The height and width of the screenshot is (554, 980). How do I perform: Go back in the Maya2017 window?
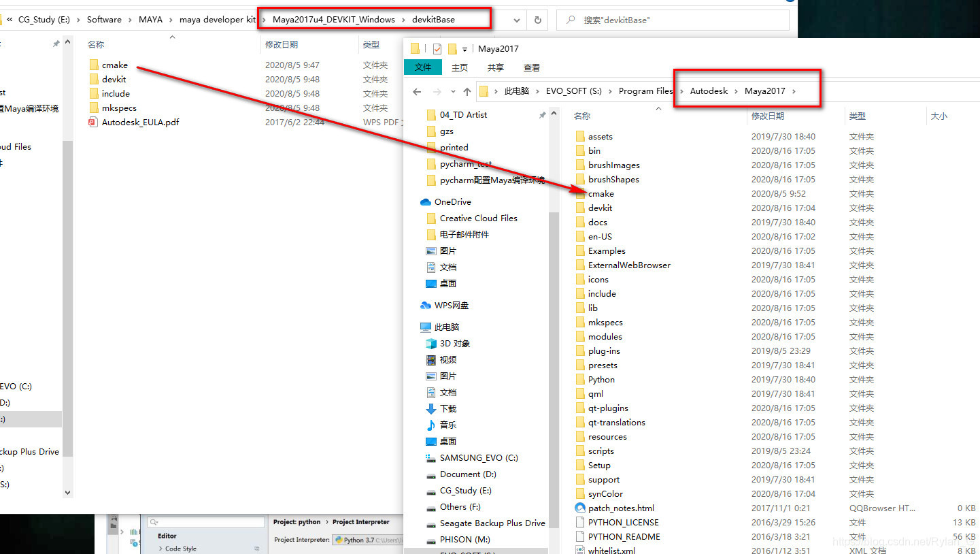click(418, 91)
